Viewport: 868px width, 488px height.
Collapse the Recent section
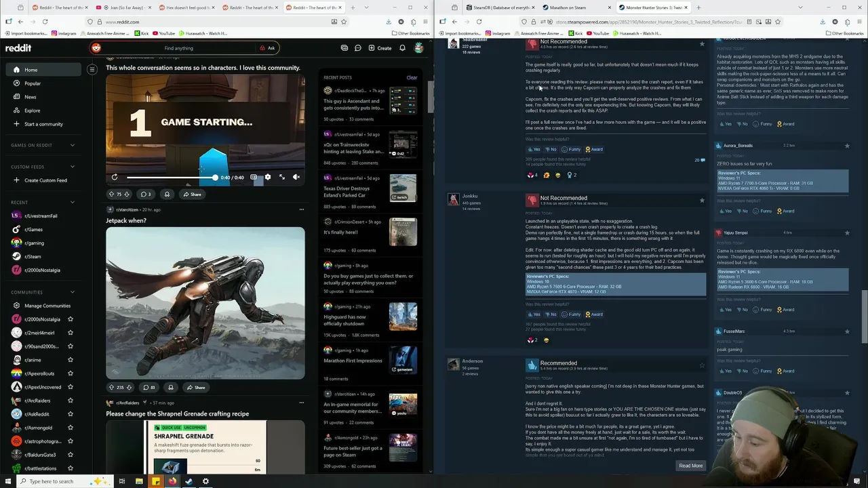click(x=73, y=202)
